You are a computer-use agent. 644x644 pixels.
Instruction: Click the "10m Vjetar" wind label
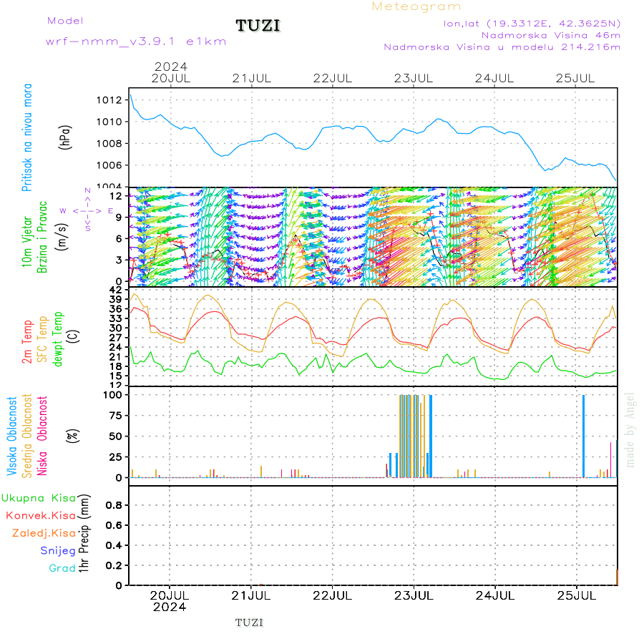[27, 242]
